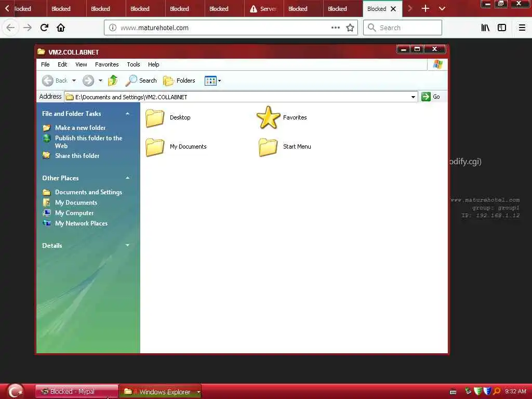Expand the Explorer address bar dropdown
The image size is (532, 399).
pyautogui.click(x=413, y=97)
